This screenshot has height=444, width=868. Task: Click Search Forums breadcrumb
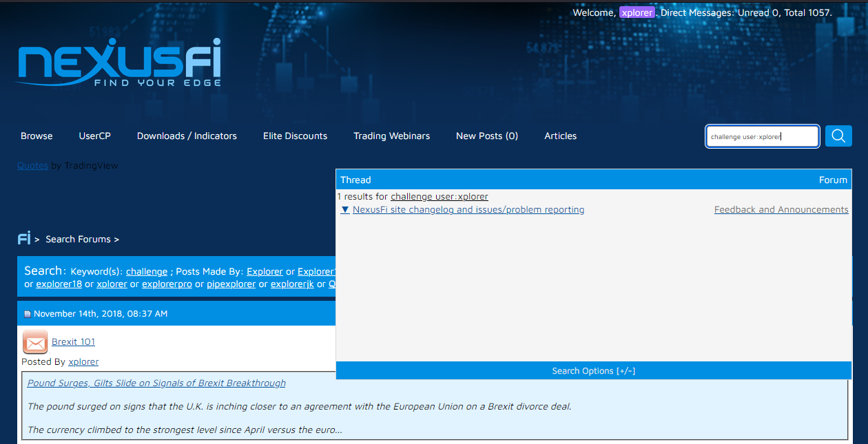pyautogui.click(x=78, y=239)
